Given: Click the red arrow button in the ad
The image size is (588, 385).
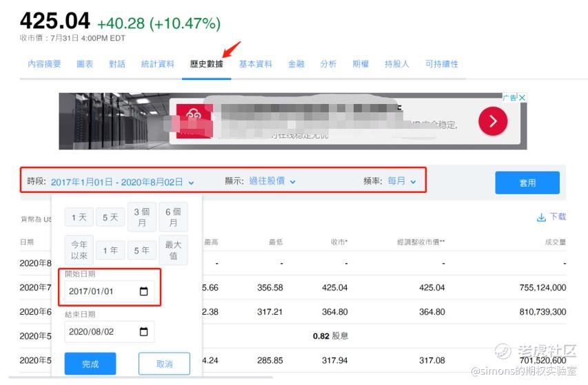Looking at the screenshot, I should pos(493,121).
